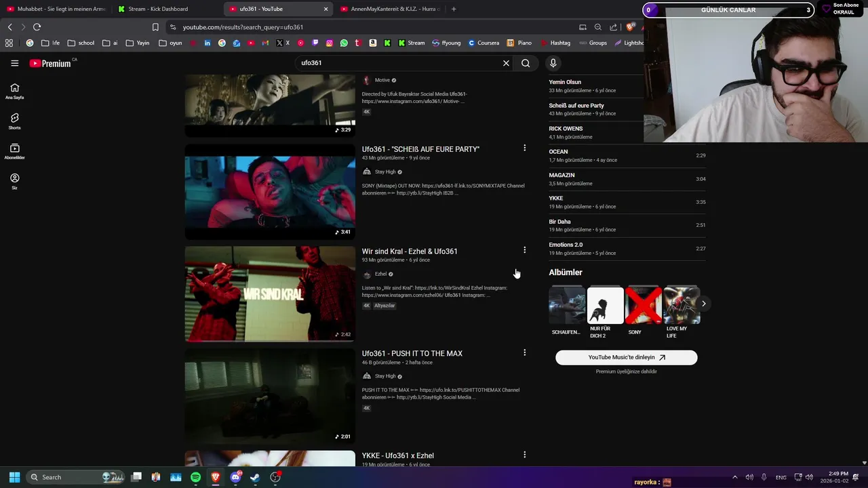Screen dimensions: 868x488
Task: Close the ufo361 - YouTube tab
Action: point(325,9)
